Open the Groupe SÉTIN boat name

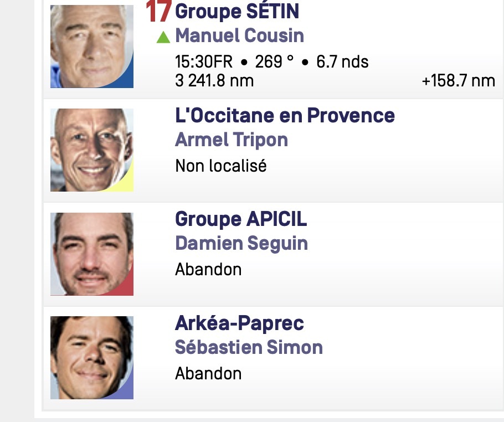(x=237, y=11)
